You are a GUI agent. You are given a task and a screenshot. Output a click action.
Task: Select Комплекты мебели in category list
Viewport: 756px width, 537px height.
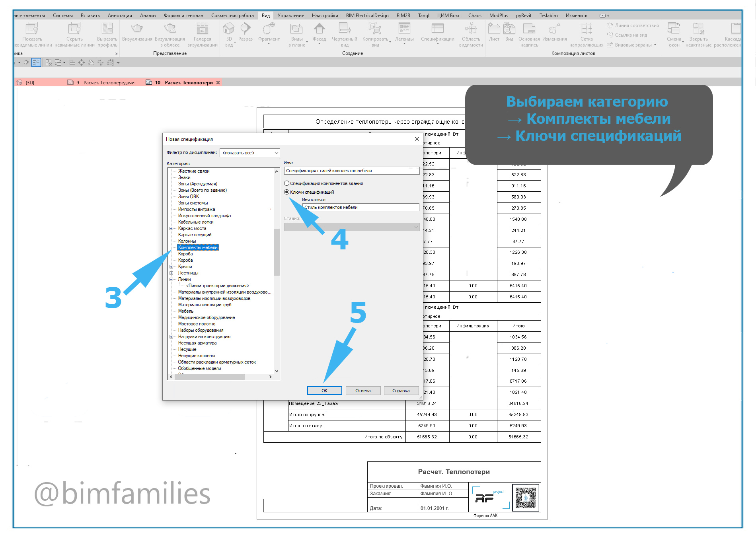[198, 247]
